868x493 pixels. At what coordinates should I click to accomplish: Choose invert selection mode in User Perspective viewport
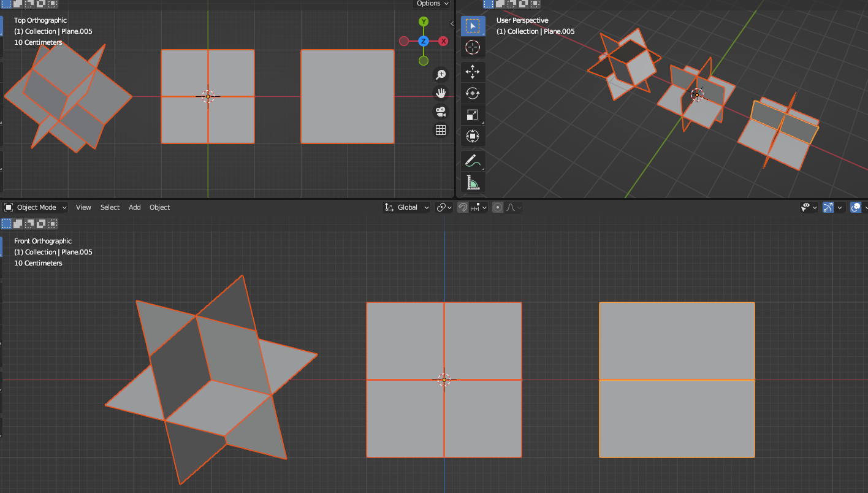click(523, 3)
